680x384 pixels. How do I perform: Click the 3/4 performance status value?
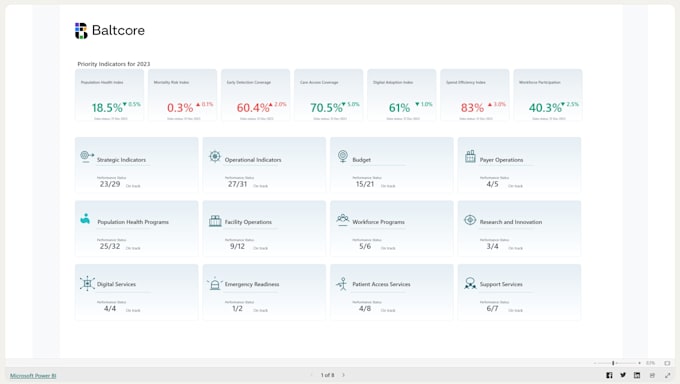pyautogui.click(x=492, y=246)
